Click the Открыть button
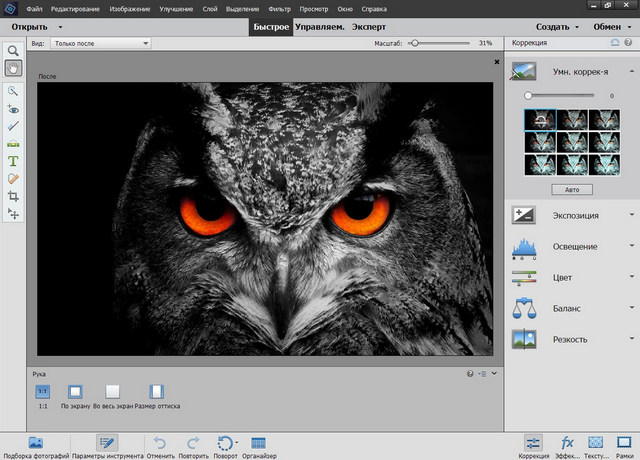Viewport: 640px width, 460px height. pos(29,26)
